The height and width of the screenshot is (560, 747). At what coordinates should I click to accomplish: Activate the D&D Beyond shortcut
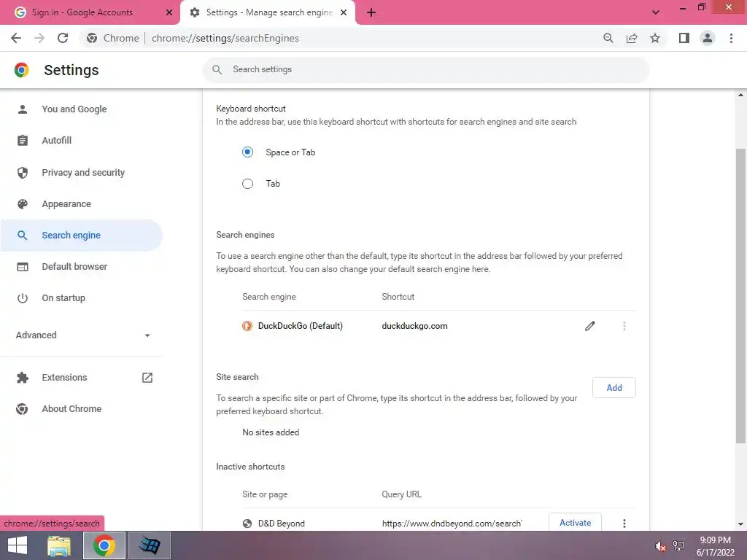pos(575,523)
